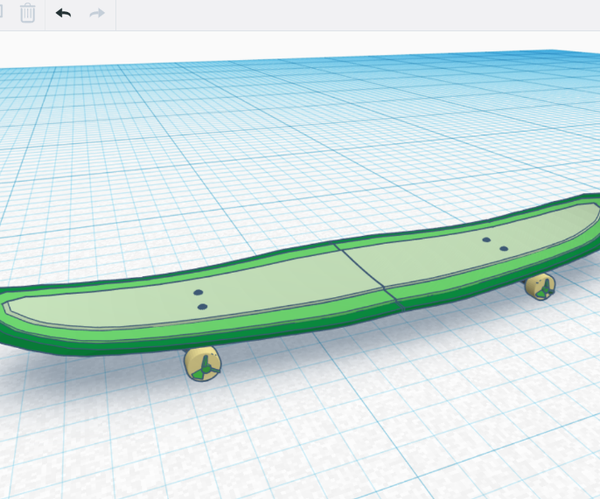The image size is (600, 499).
Task: Click the greyed-out redo arrow icon
Action: (97, 13)
